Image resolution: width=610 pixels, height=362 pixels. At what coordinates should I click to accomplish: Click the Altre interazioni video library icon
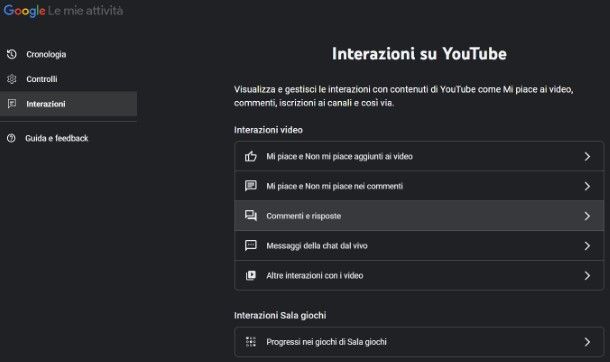point(251,275)
